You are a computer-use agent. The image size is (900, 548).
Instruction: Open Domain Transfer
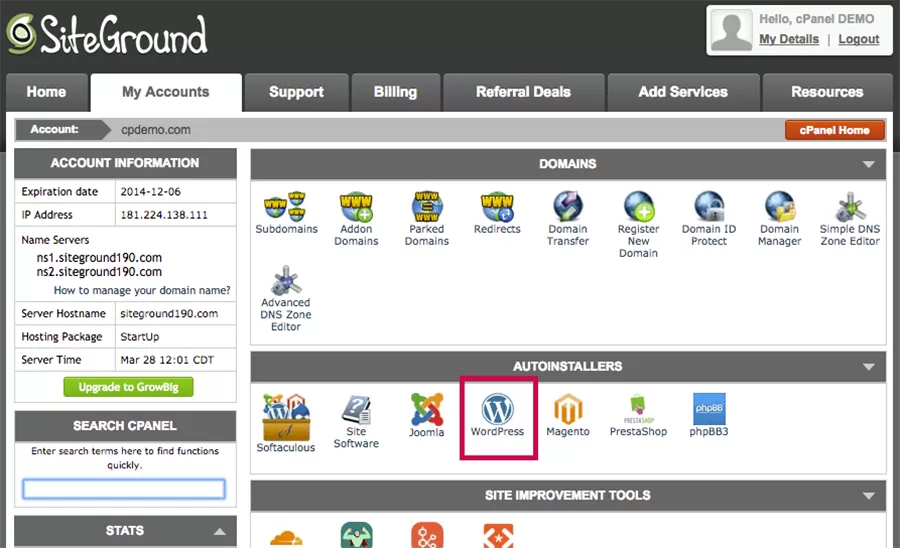[x=568, y=219]
